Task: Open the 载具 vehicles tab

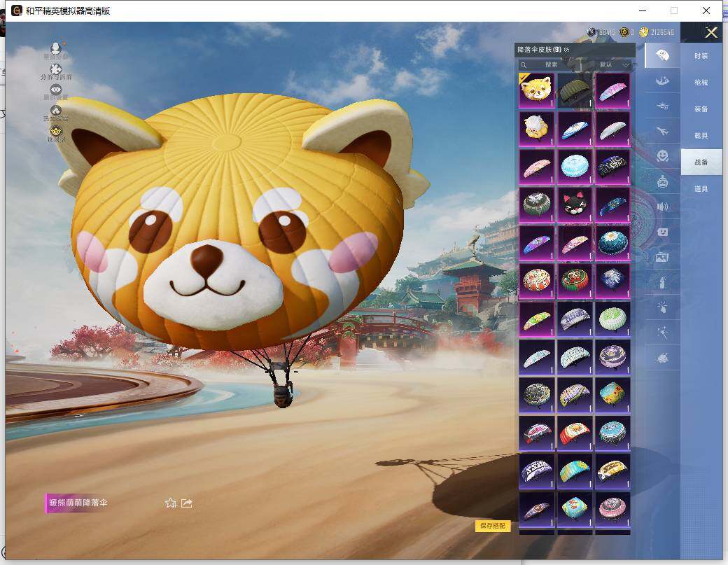Action: [x=701, y=135]
